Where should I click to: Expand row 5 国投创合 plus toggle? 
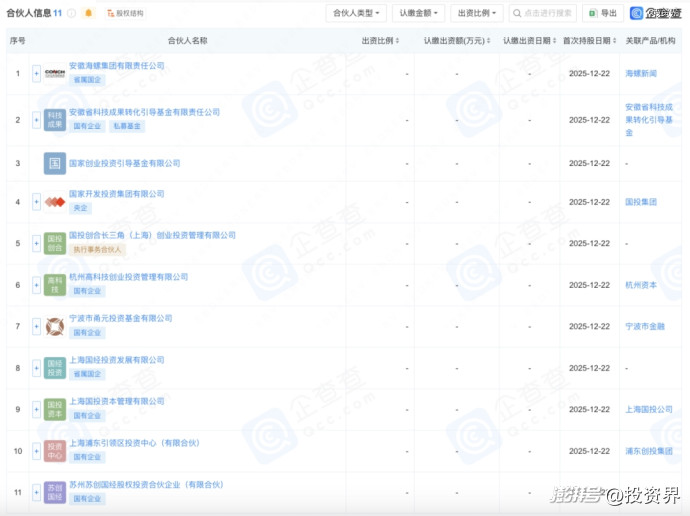37,243
